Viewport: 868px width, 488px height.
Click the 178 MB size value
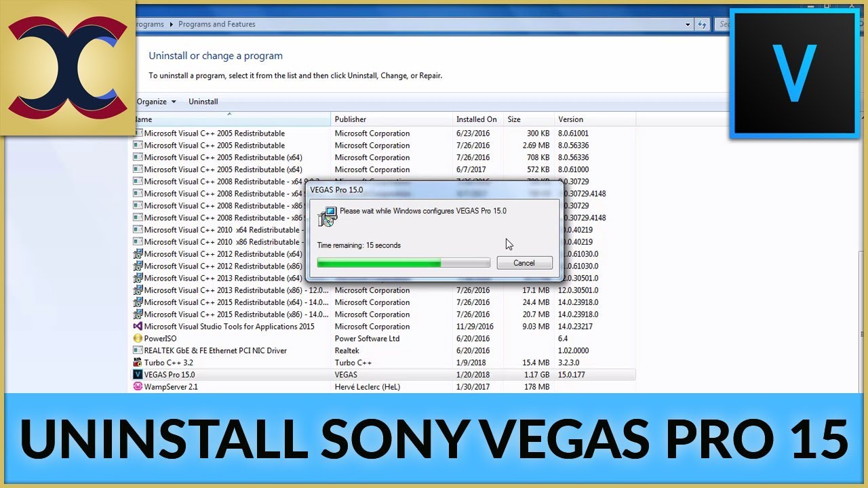pos(536,386)
